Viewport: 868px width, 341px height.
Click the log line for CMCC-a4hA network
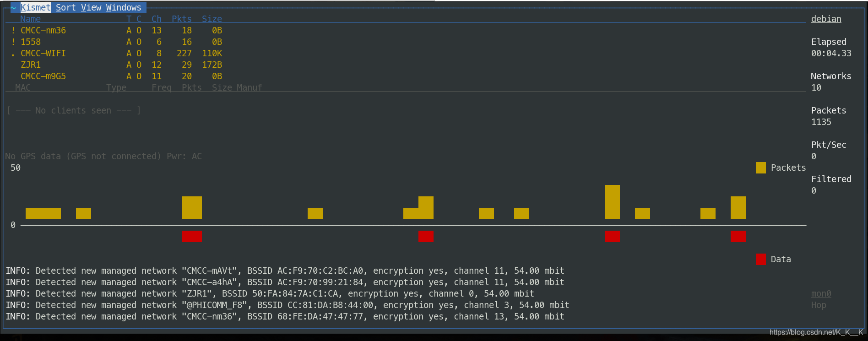tap(285, 282)
